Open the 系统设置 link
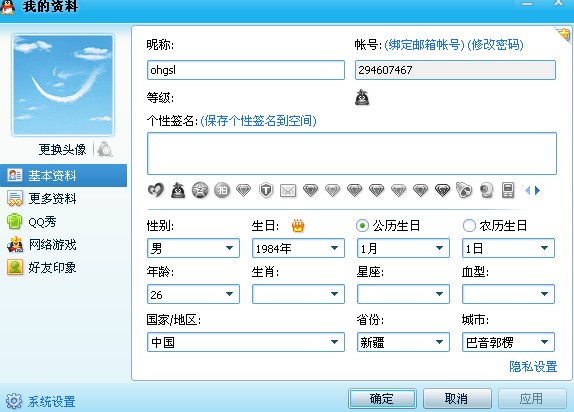Image resolution: width=574 pixels, height=412 pixels. 52,402
